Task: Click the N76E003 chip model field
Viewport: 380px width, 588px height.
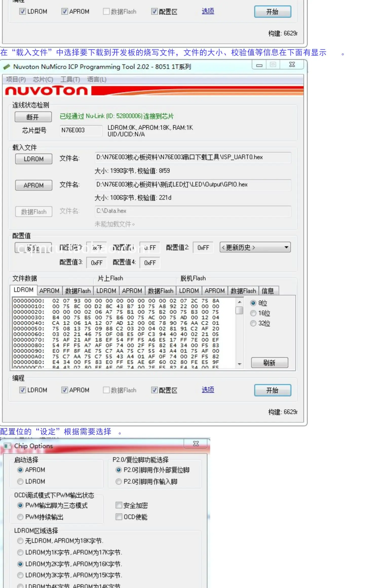Action: [81, 130]
